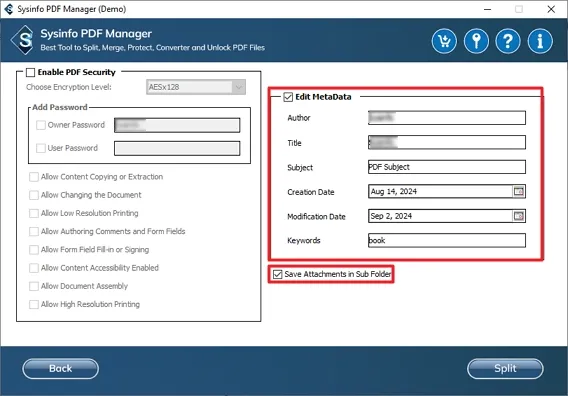Check Allow High Resolution Printing
The height and width of the screenshot is (396, 568).
(x=34, y=304)
